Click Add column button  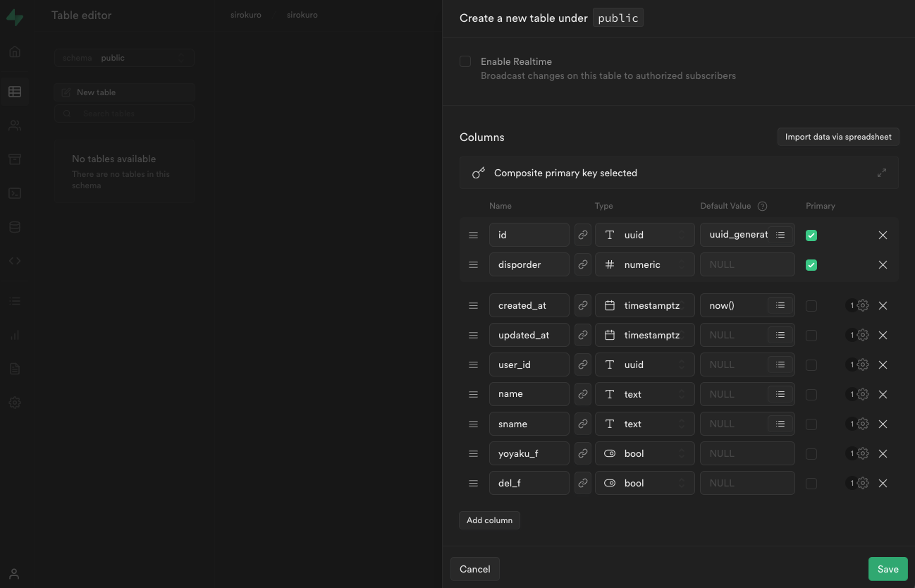[x=489, y=520]
